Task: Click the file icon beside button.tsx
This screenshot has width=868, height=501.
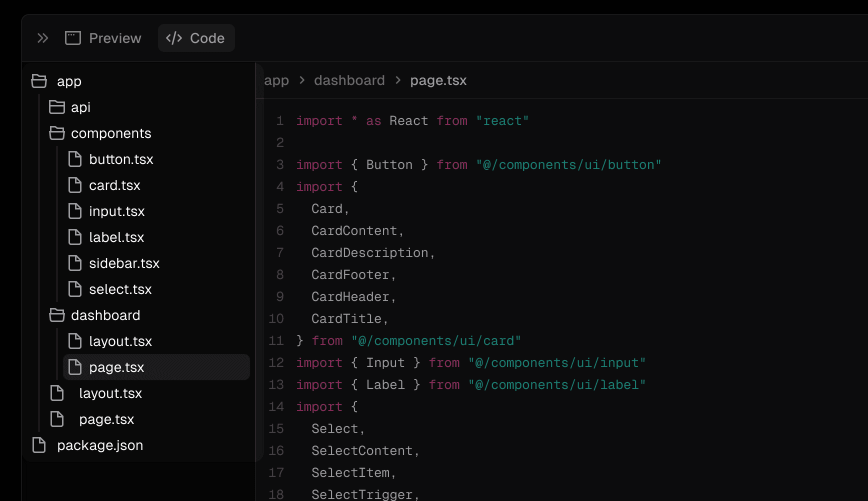Action: (x=75, y=159)
